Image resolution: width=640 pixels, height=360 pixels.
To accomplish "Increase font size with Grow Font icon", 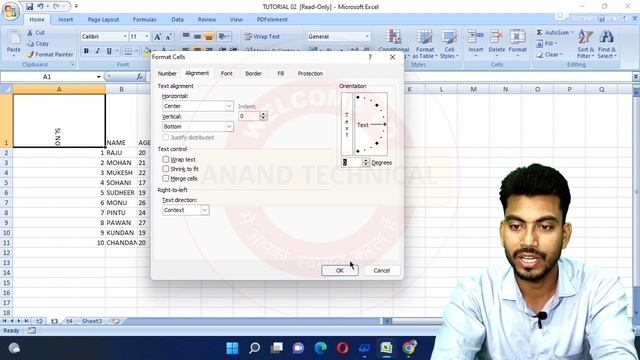I will click(x=158, y=37).
